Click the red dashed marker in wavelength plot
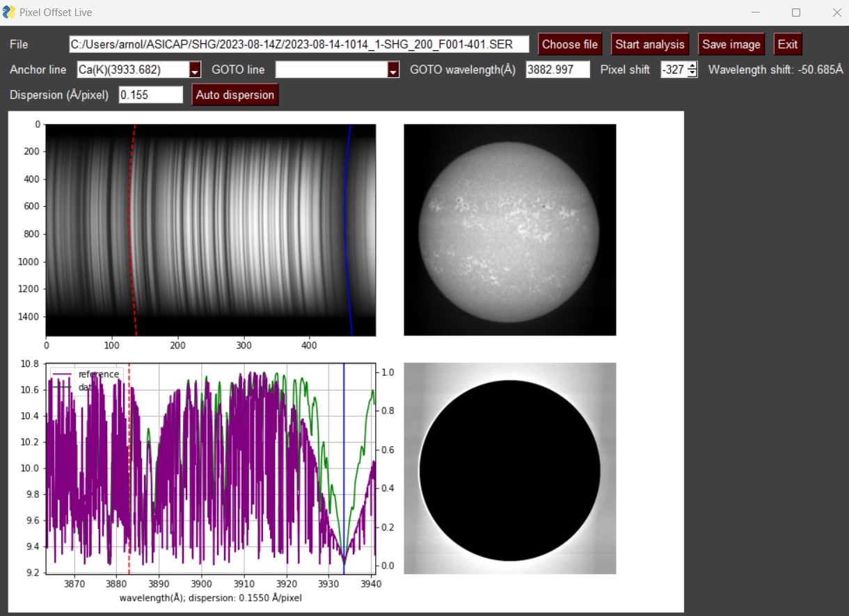This screenshot has height=616, width=849. (x=129, y=468)
